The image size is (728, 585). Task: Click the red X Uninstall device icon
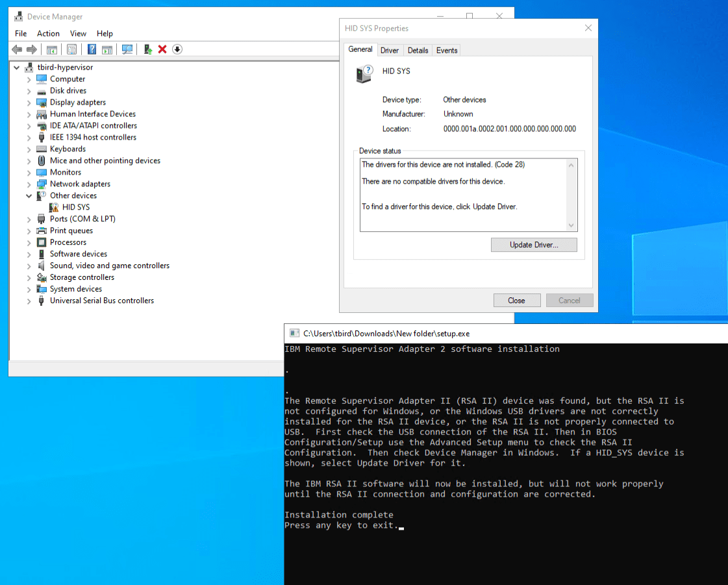coord(162,49)
